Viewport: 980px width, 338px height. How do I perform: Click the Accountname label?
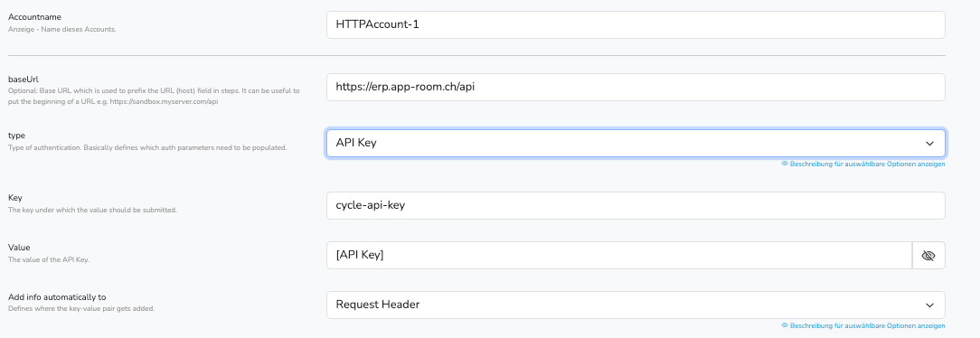pos(34,17)
